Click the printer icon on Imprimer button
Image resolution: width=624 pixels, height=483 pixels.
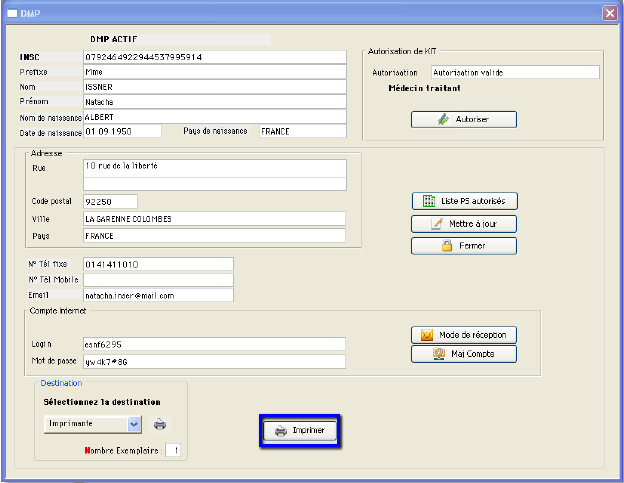click(281, 431)
